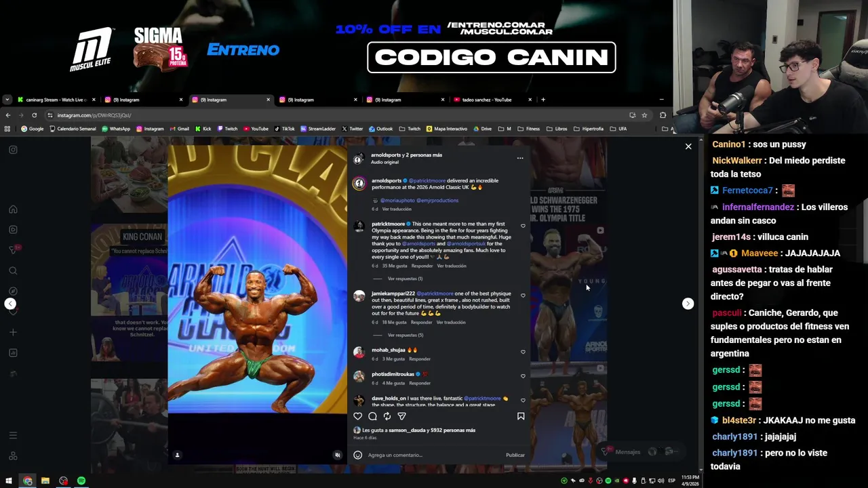The image size is (868, 488).
Task: Open the TikTok bookmark
Action: click(284, 129)
